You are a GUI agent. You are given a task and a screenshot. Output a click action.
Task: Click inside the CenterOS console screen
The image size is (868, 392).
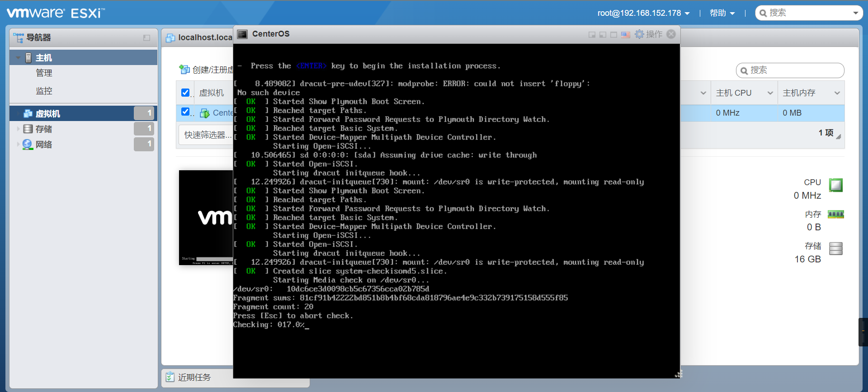point(457,211)
